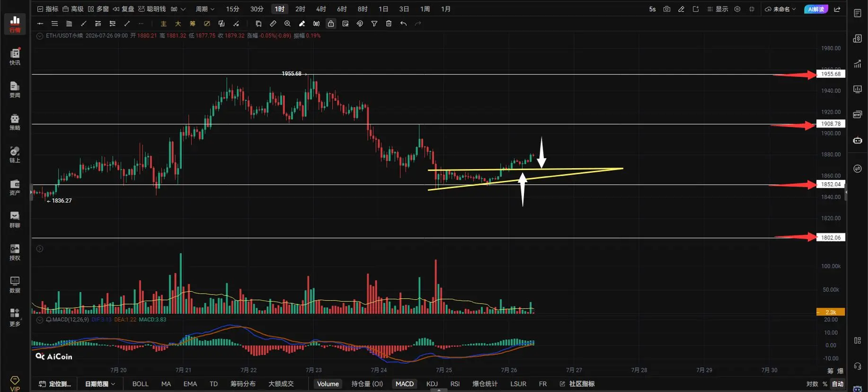Open the 资产 assets sidebar icon
Viewport: 868px width, 392px height.
point(15,187)
